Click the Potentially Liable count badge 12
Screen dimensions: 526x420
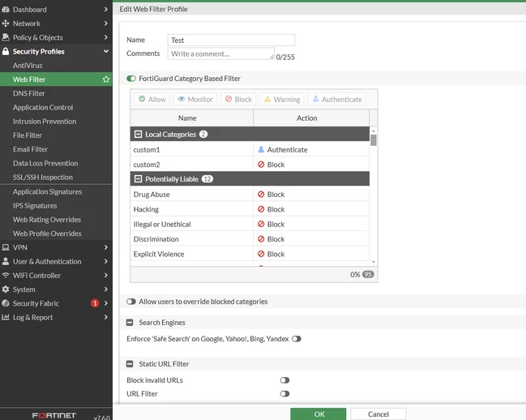click(207, 179)
